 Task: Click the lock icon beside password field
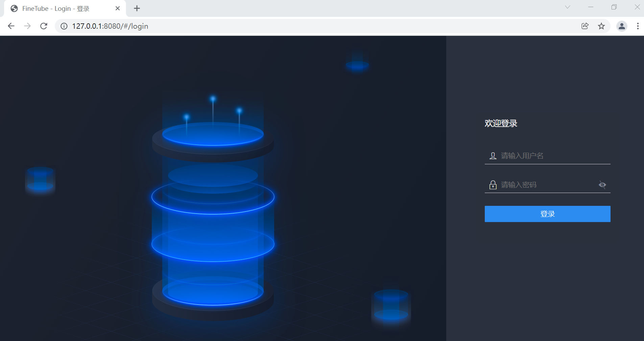point(493,185)
